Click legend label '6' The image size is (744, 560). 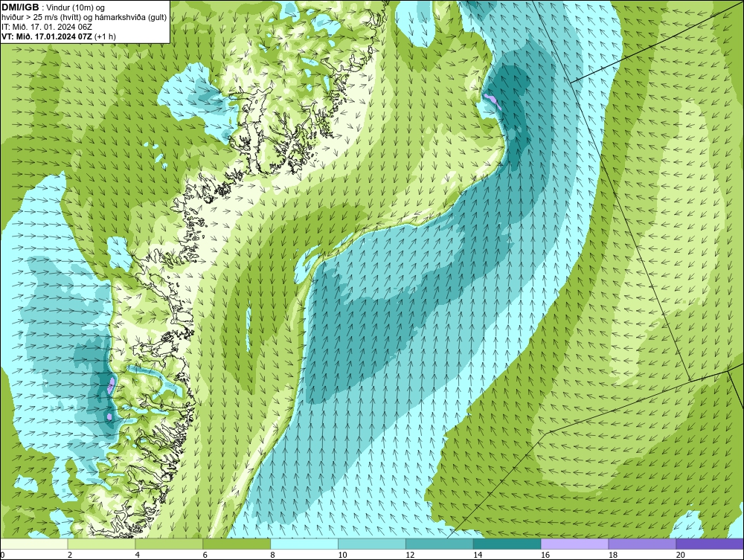point(205,555)
